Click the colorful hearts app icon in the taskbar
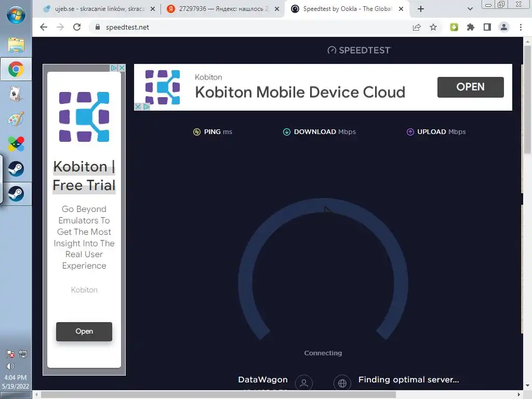 click(16, 144)
